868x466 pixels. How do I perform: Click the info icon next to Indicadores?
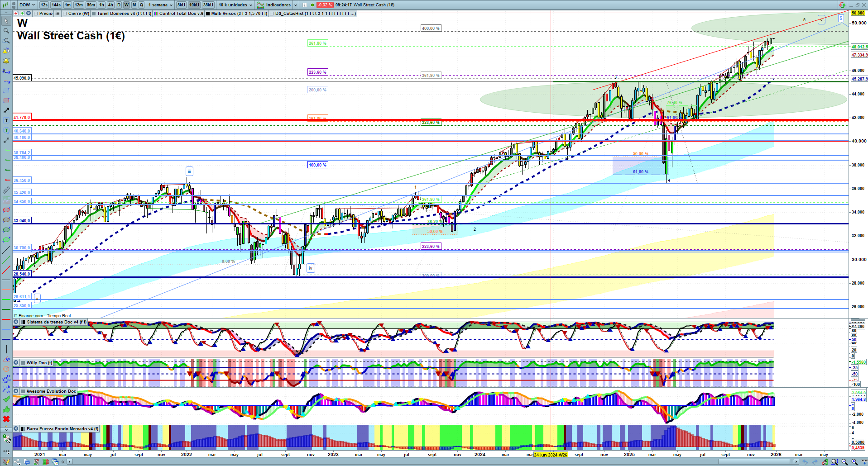pos(304,5)
